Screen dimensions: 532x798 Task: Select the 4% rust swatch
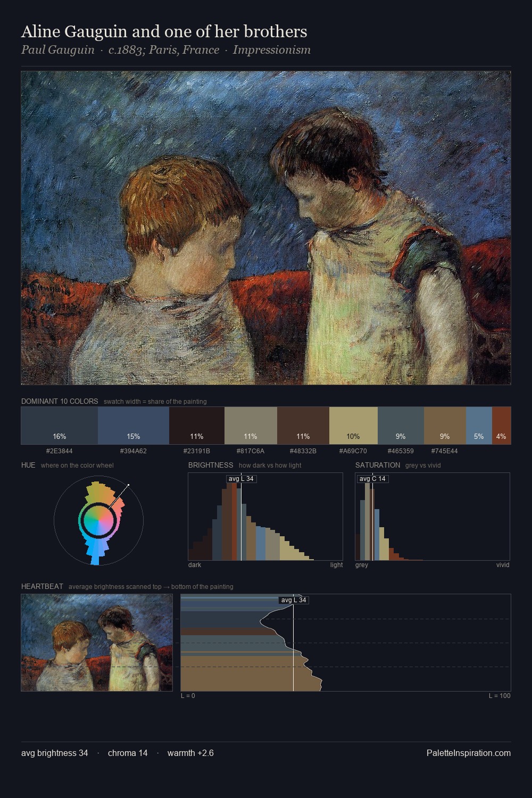point(501,426)
